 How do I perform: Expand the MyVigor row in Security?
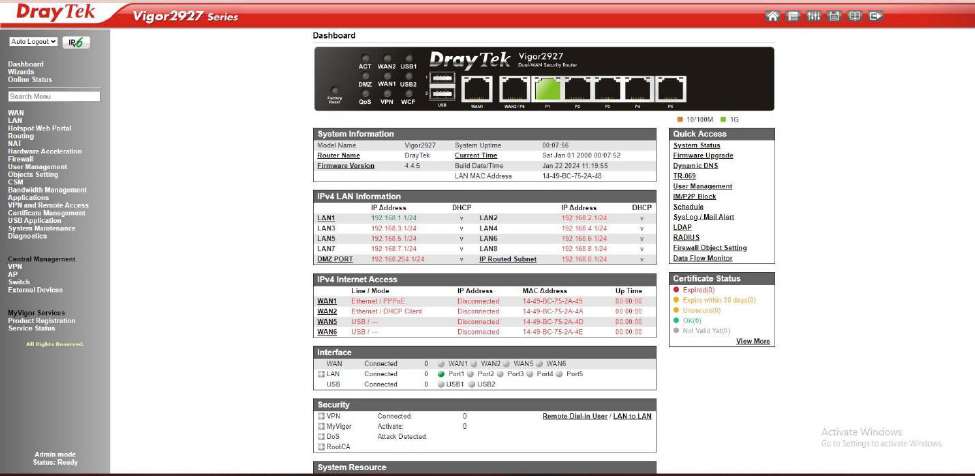321,426
